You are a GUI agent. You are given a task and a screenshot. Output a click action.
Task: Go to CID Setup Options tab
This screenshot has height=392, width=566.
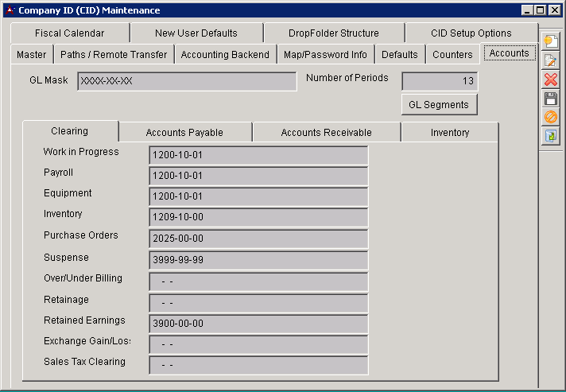pos(471,33)
